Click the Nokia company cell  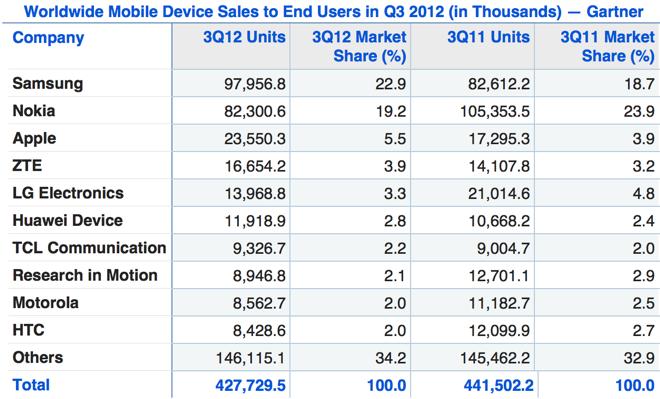(x=34, y=111)
